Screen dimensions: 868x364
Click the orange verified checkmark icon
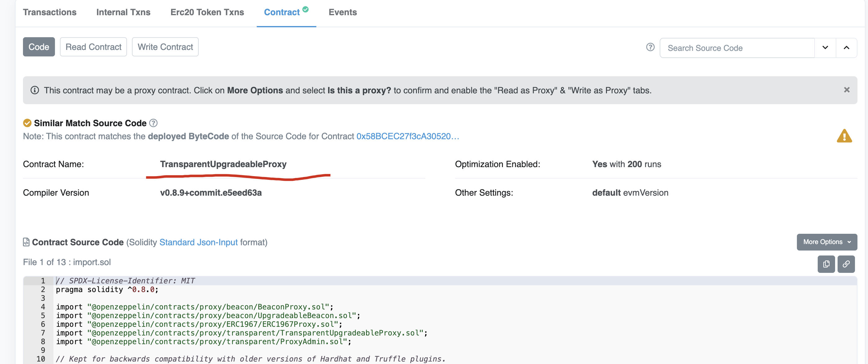[27, 123]
